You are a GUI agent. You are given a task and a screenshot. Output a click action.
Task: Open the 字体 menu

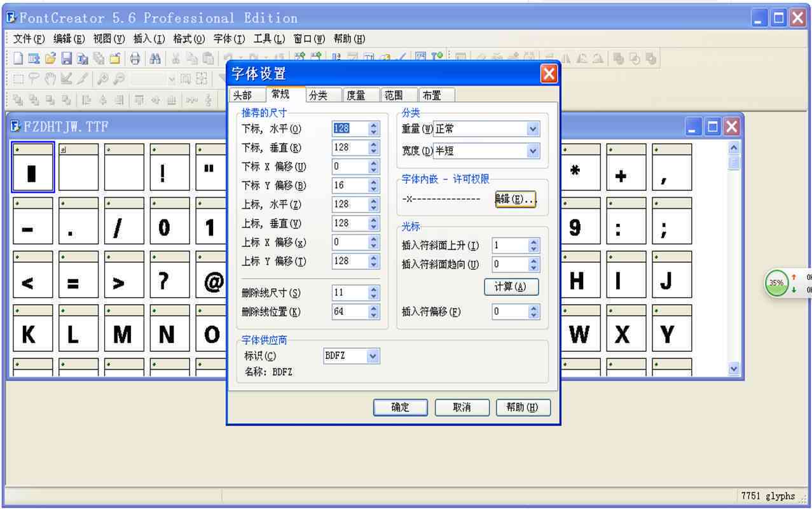click(x=230, y=39)
